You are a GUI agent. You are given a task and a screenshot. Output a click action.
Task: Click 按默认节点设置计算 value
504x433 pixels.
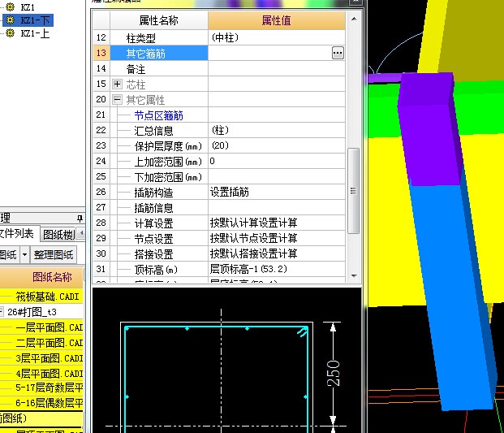[x=277, y=238]
